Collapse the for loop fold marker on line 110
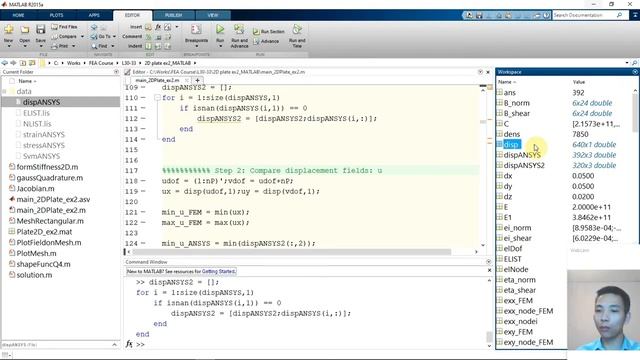 (157, 98)
